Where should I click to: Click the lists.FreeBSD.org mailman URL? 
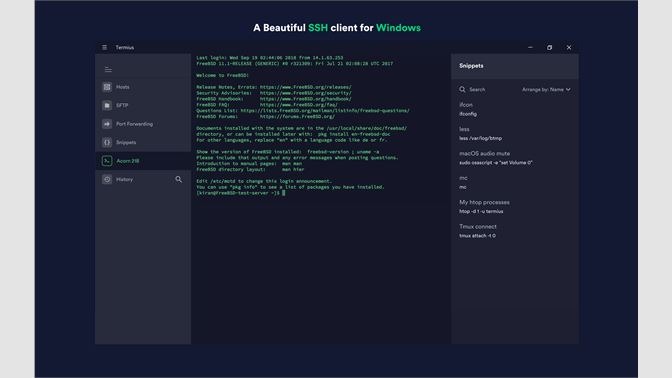(x=324, y=111)
